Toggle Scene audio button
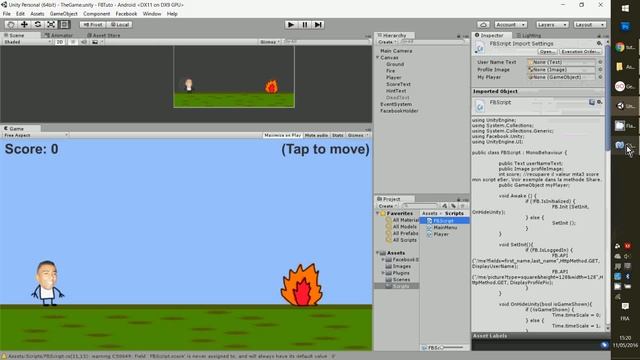640x360 pixels. pyautogui.click(x=84, y=42)
